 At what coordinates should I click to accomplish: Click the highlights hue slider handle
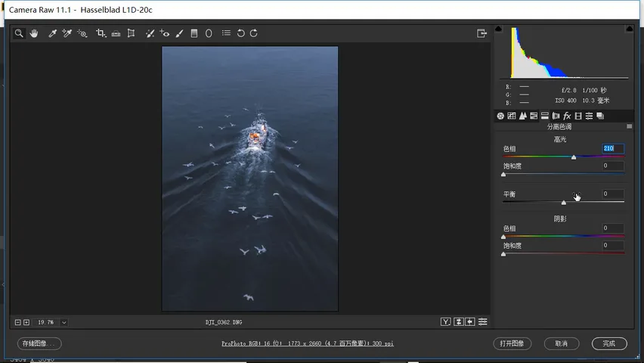(x=574, y=157)
